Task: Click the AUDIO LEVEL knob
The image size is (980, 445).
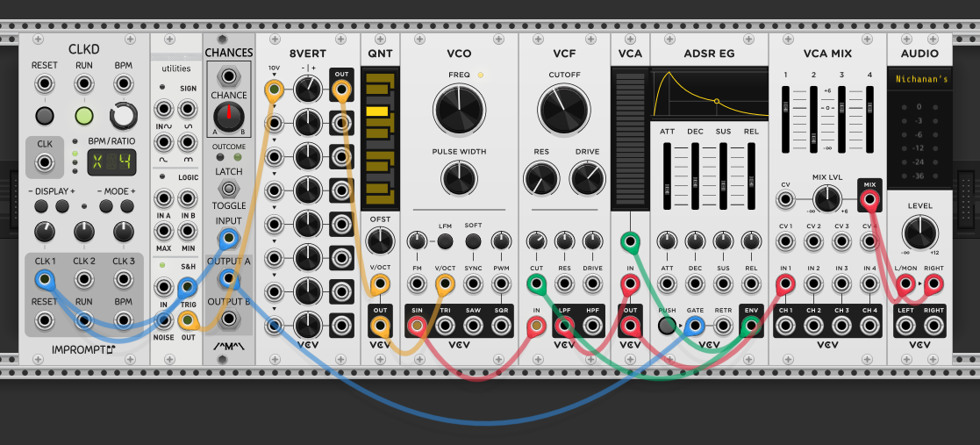Action: tap(920, 232)
